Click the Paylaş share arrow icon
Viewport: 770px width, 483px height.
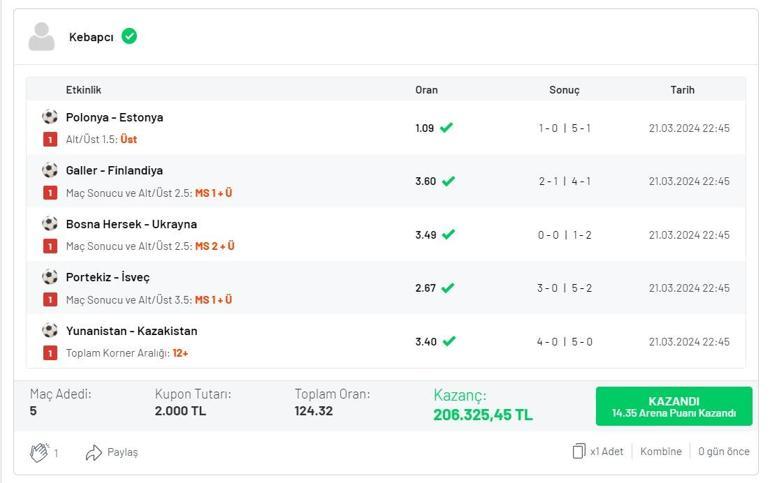(94, 452)
